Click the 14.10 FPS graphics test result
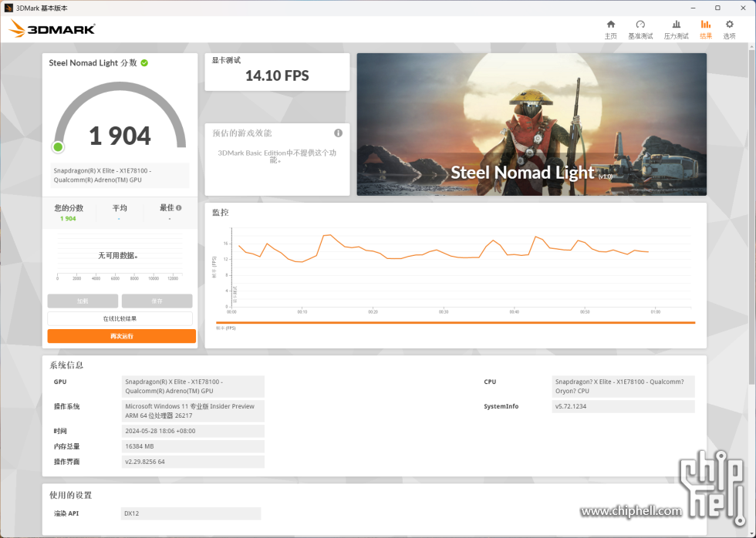 tap(277, 76)
